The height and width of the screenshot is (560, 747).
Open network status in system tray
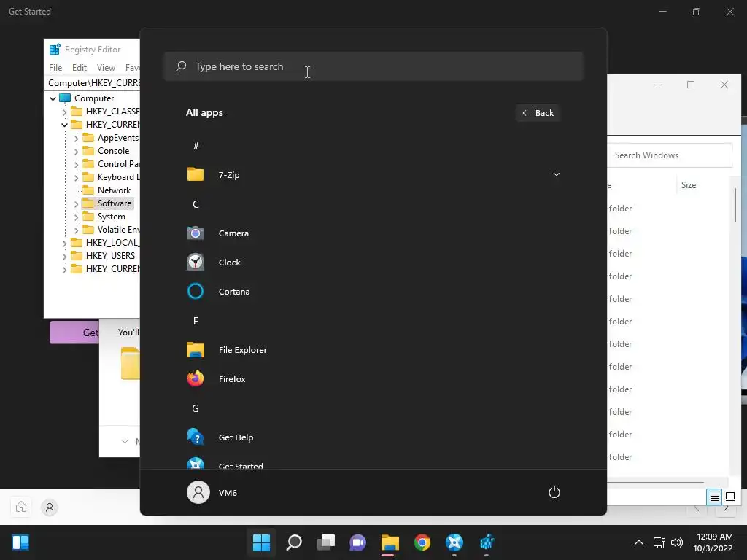coord(659,542)
